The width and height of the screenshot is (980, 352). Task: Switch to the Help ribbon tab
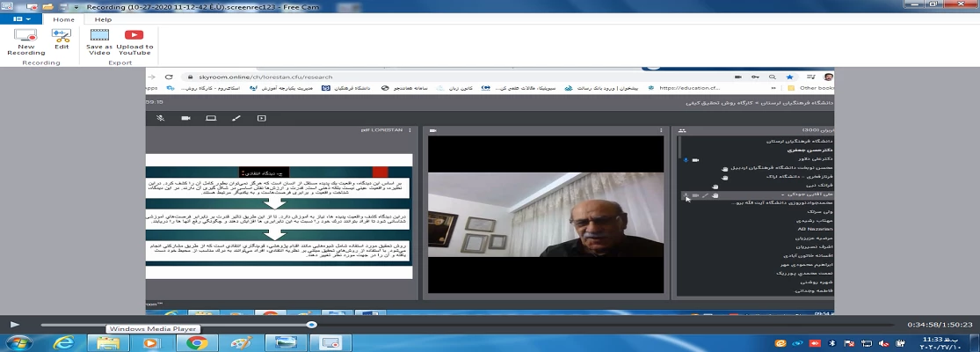103,18
